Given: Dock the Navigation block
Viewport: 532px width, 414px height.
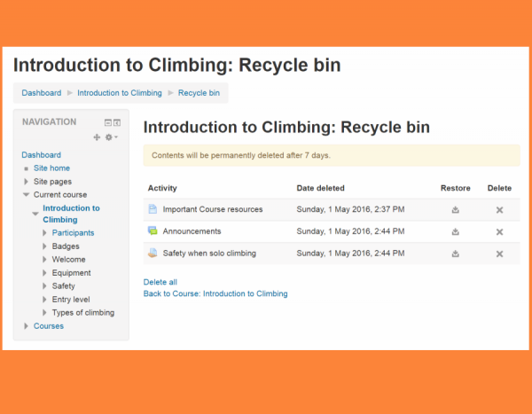Looking at the screenshot, I should click(116, 123).
